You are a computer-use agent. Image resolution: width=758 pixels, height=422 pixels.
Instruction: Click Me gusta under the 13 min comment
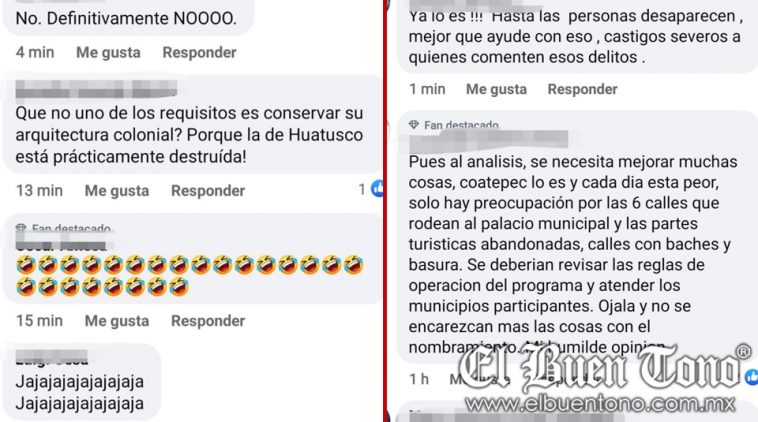[117, 190]
